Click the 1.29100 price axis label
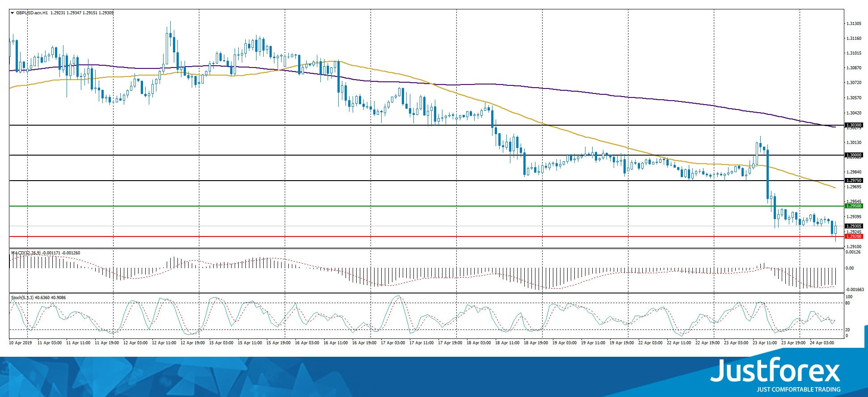868x397 pixels. point(854,246)
